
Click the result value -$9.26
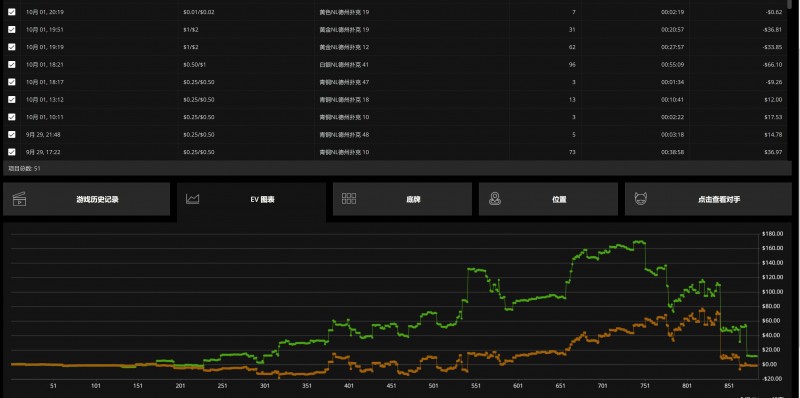(774, 82)
